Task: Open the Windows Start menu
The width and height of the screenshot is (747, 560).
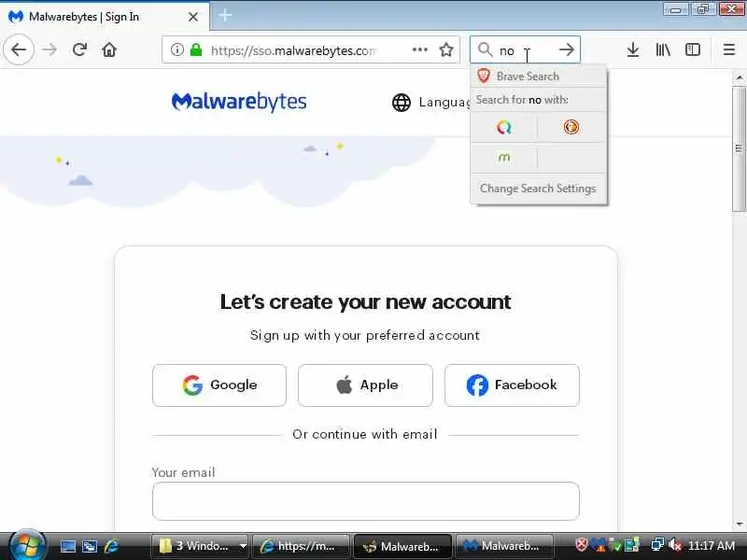Action: pyautogui.click(x=27, y=546)
